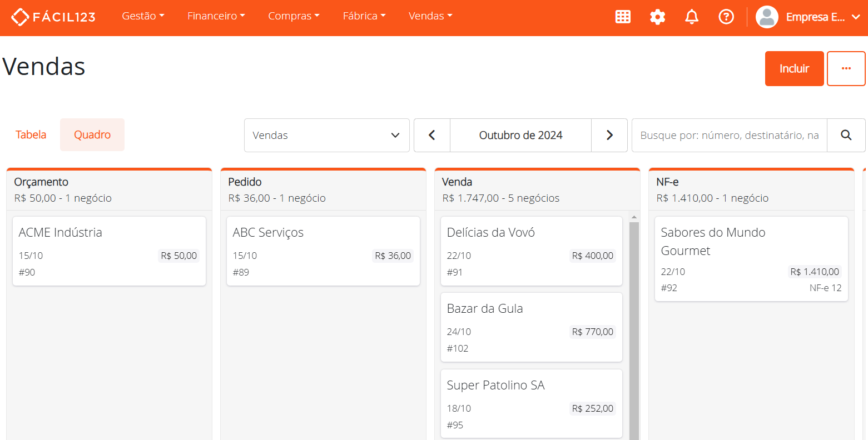Focus the search input field

730,135
